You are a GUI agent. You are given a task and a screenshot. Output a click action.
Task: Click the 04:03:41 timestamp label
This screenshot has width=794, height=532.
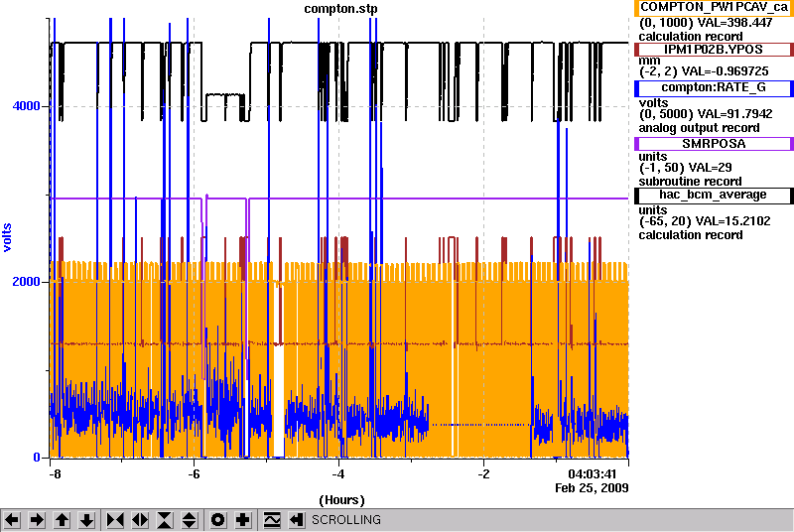tap(592, 474)
